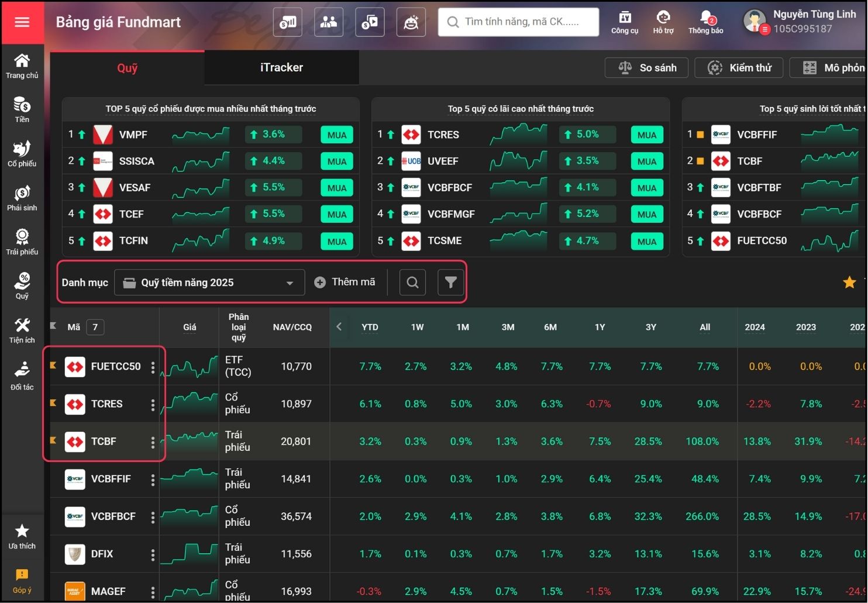Click the FUETCC50 price sparkline chart

pyautogui.click(x=189, y=367)
